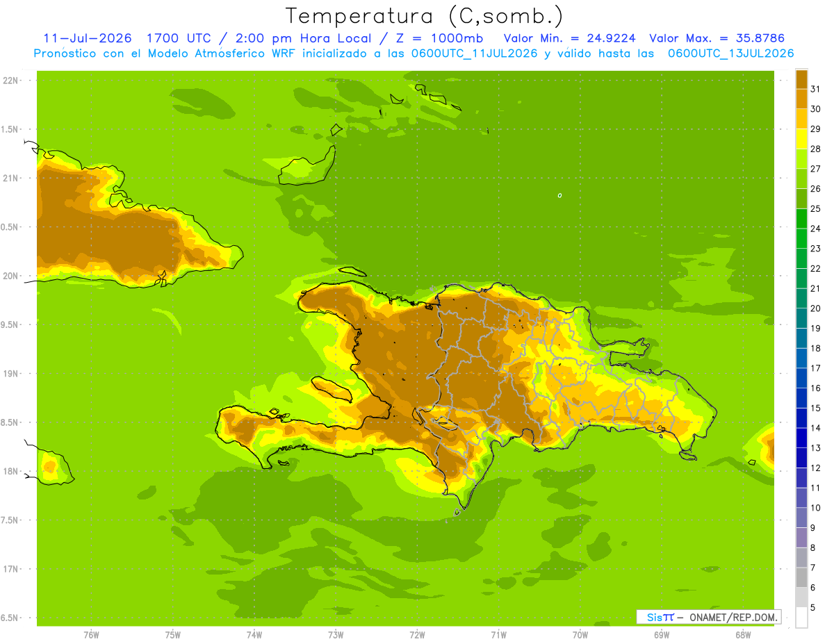Pick the yellow colorbar segment between 28 and 29
The width and height of the screenshot is (834, 644).
pos(801,139)
